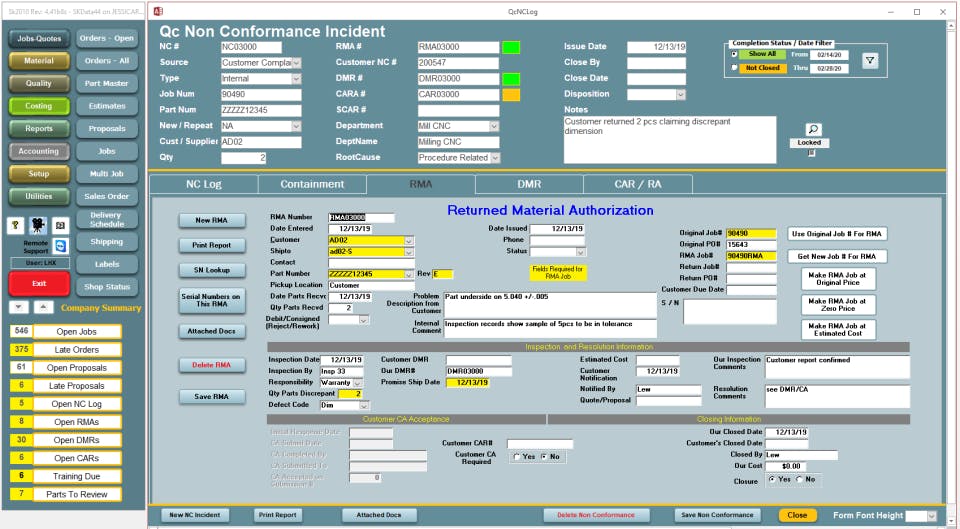Image resolution: width=960 pixels, height=529 pixels.
Task: Select Yes for Customer CA Required
Action: [x=517, y=457]
